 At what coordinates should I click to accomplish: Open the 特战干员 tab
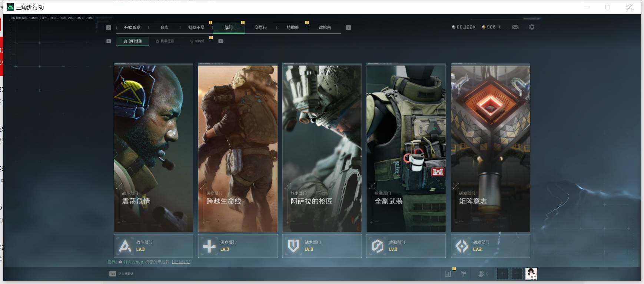(196, 27)
